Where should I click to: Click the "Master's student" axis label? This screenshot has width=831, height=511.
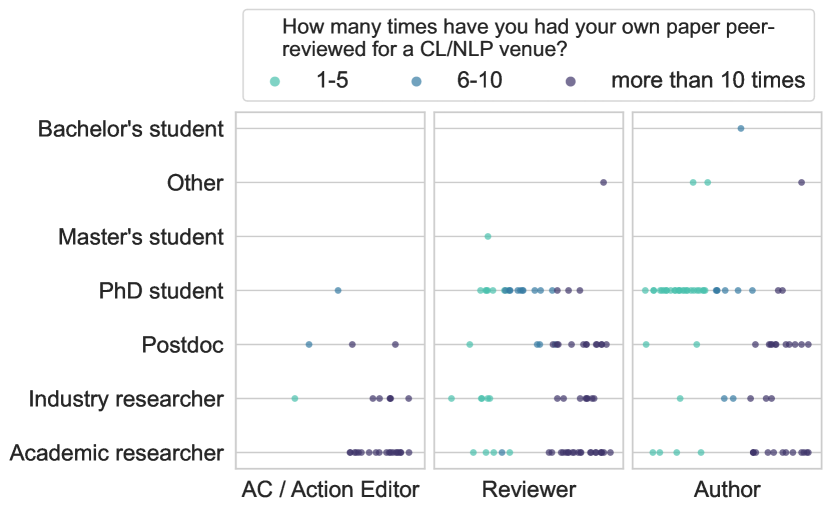[141, 237]
